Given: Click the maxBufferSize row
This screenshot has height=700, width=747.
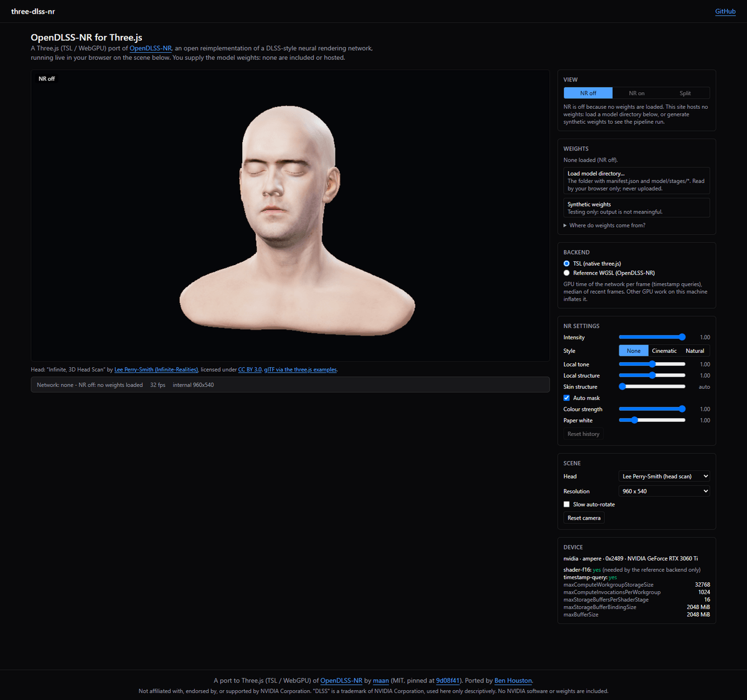Looking at the screenshot, I should coord(636,615).
